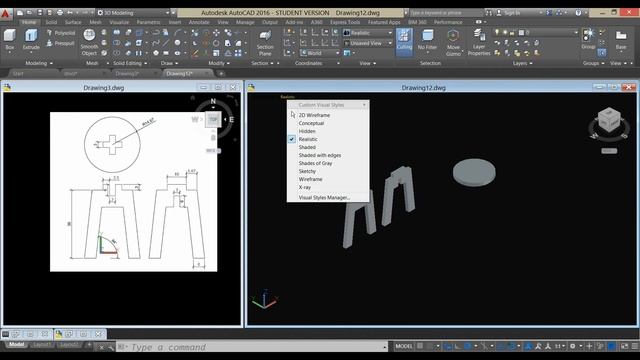
Task: Choose Shaded visual style
Action: 307,147
